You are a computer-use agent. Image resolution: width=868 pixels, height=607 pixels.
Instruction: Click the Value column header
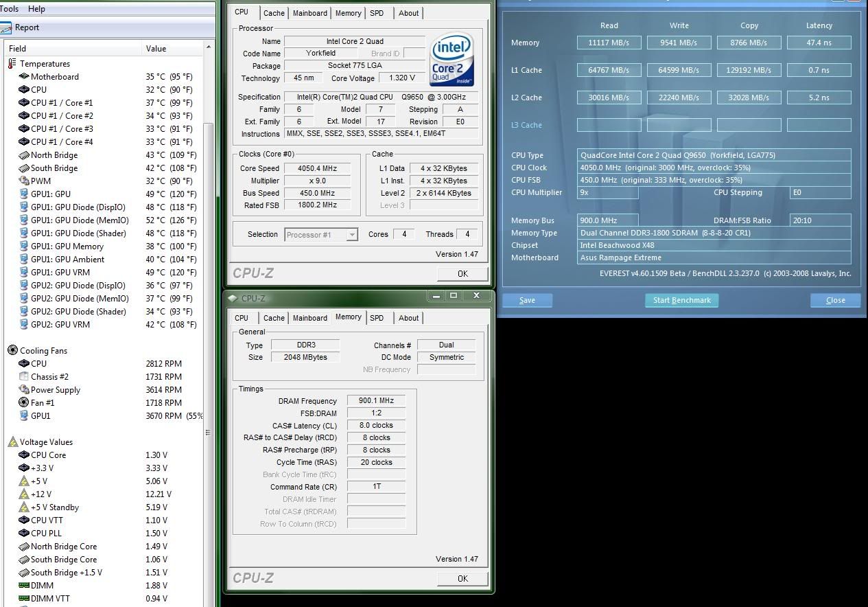click(x=173, y=49)
